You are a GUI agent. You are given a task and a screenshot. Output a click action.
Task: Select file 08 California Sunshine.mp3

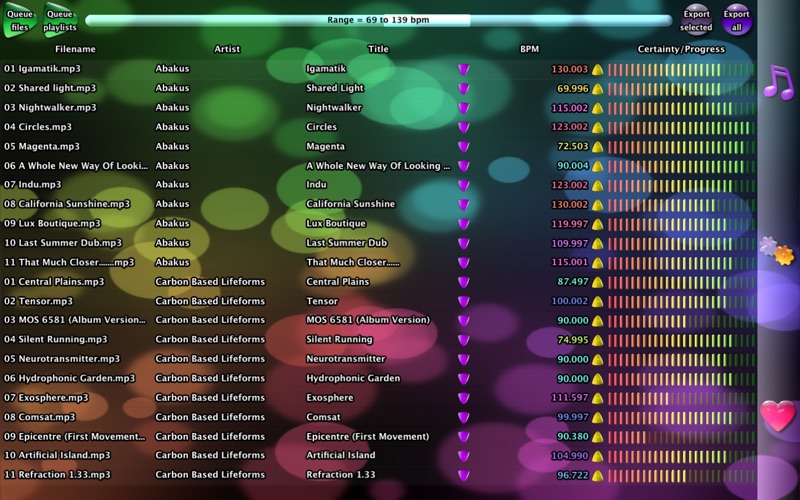(67, 204)
